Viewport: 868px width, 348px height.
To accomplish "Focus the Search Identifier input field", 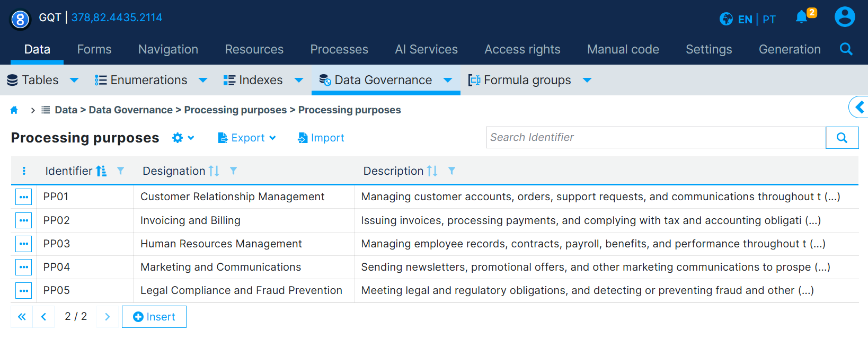I will click(x=656, y=138).
